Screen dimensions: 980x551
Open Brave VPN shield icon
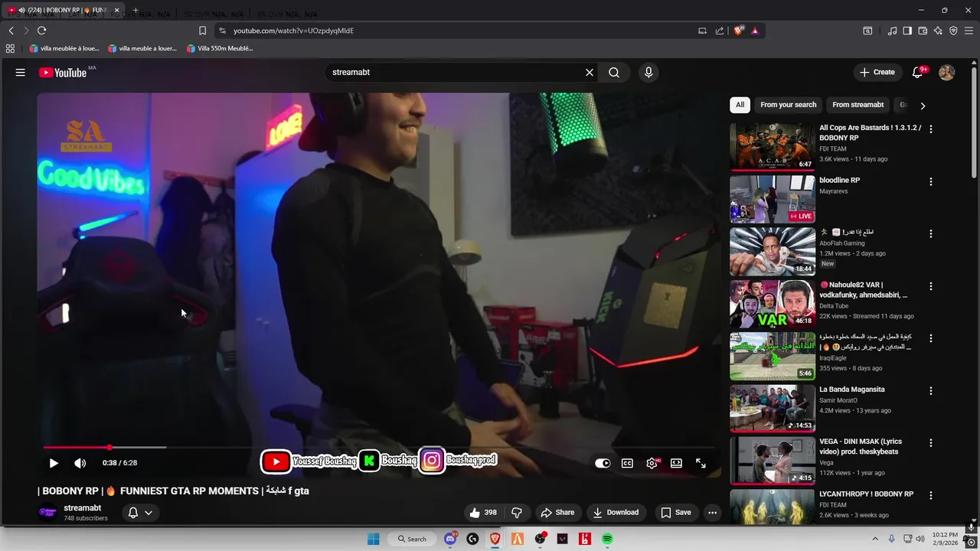pos(953,31)
